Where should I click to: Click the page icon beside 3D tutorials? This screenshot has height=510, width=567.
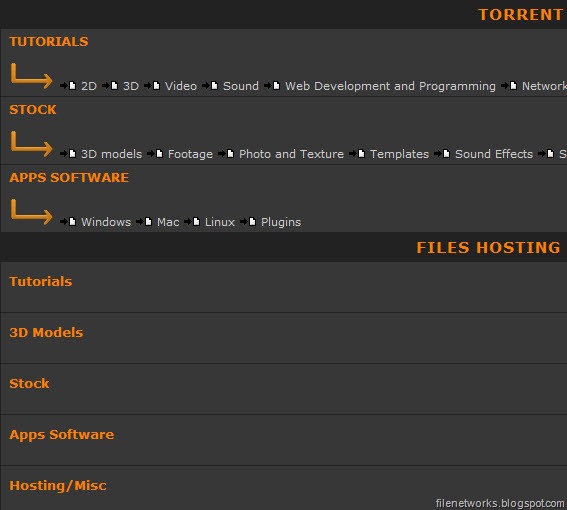[114, 86]
